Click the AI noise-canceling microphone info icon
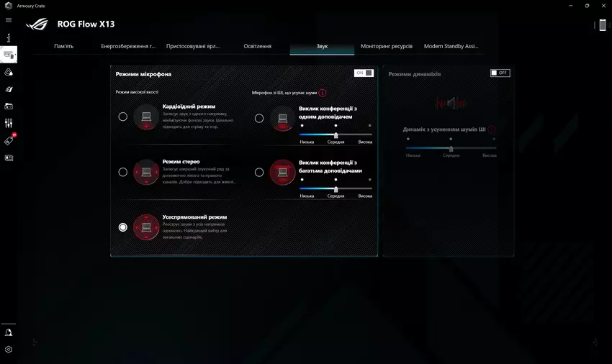This screenshot has height=364, width=612. click(x=323, y=93)
